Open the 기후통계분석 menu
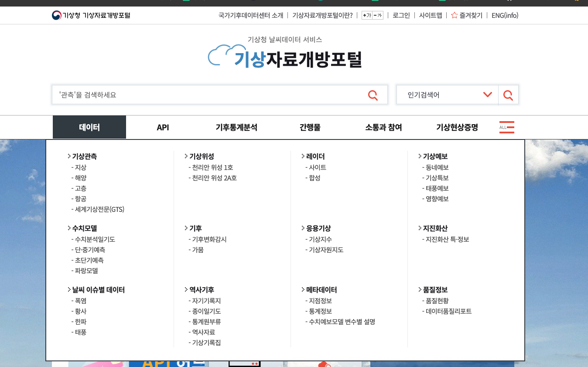588x367 pixels. [236, 127]
